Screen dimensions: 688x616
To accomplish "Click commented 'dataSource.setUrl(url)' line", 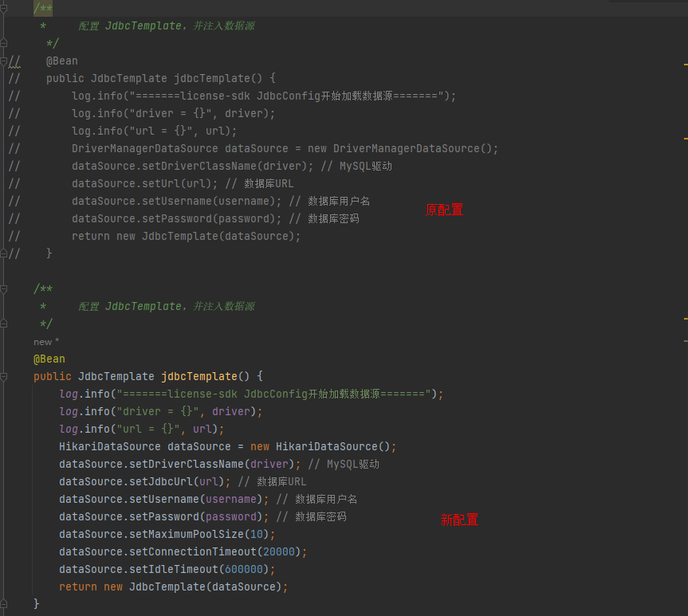I will click(x=144, y=183).
